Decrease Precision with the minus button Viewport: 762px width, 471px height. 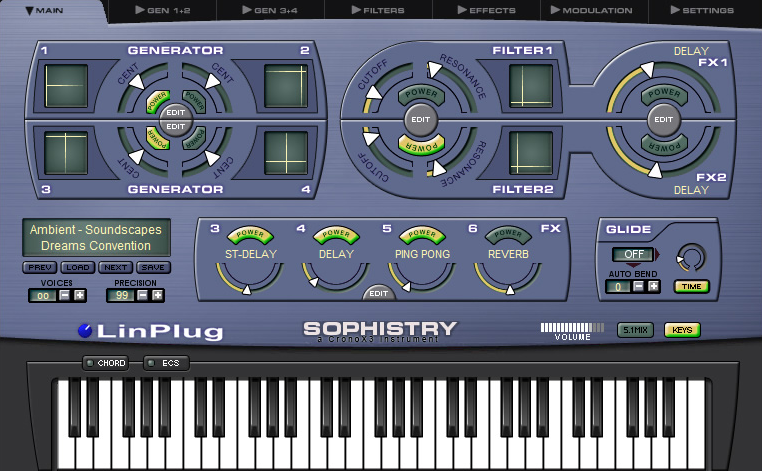[x=141, y=295]
